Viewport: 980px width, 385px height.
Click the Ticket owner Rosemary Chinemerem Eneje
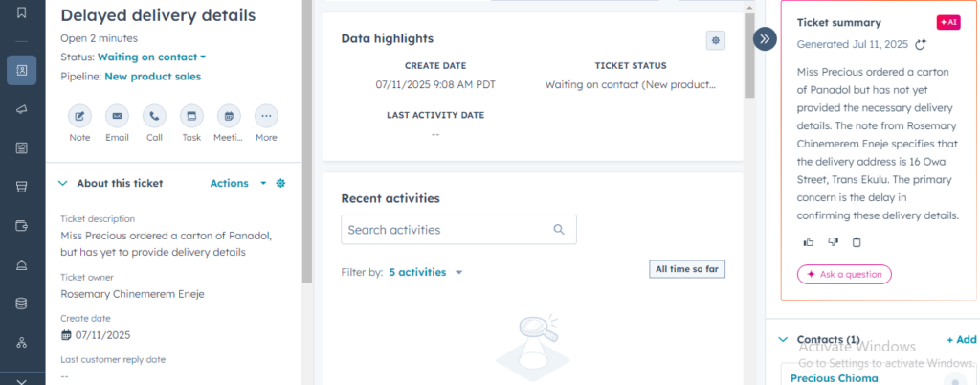132,294
